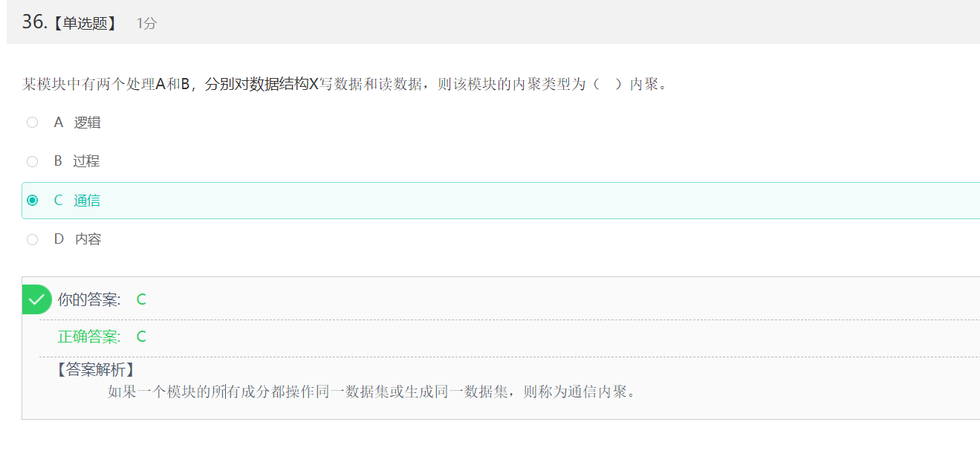The image size is (980, 451).
Task: Toggle selected radio button for option C 通信
Action: coord(32,201)
